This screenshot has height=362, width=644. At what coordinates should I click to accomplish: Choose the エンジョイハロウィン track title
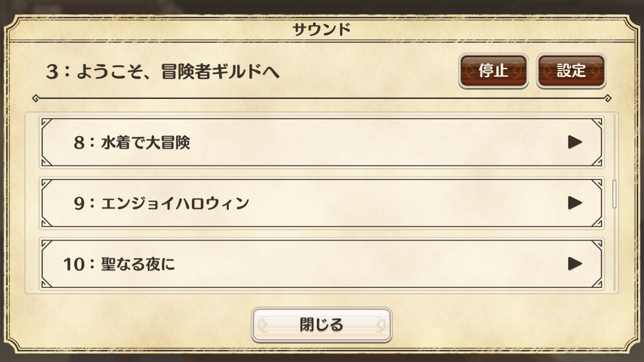coord(175,203)
